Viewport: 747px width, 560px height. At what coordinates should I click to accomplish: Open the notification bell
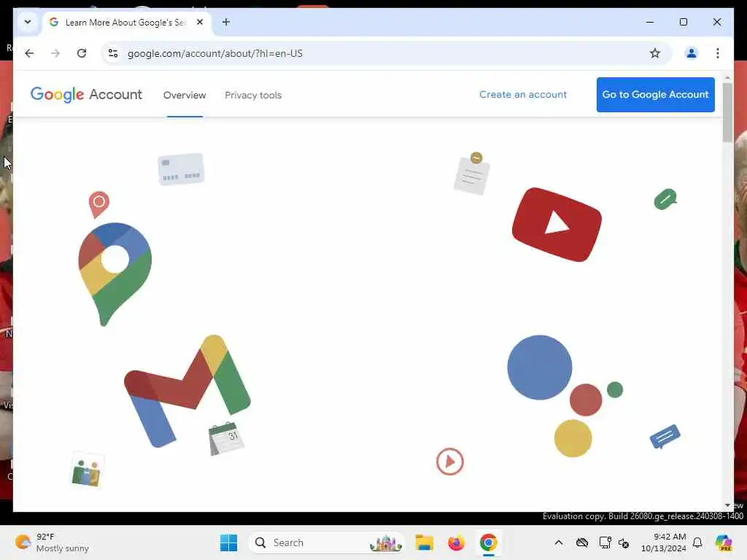(x=697, y=542)
